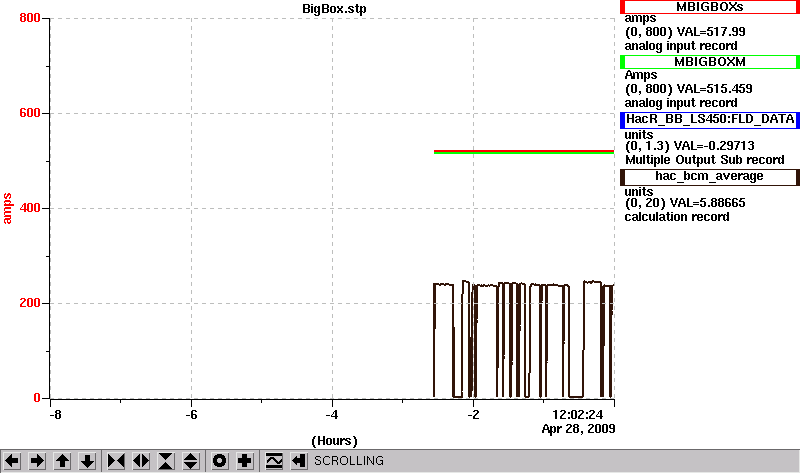This screenshot has height=473, width=800.
Task: Click the -2 hours tick label
Action: [473, 415]
